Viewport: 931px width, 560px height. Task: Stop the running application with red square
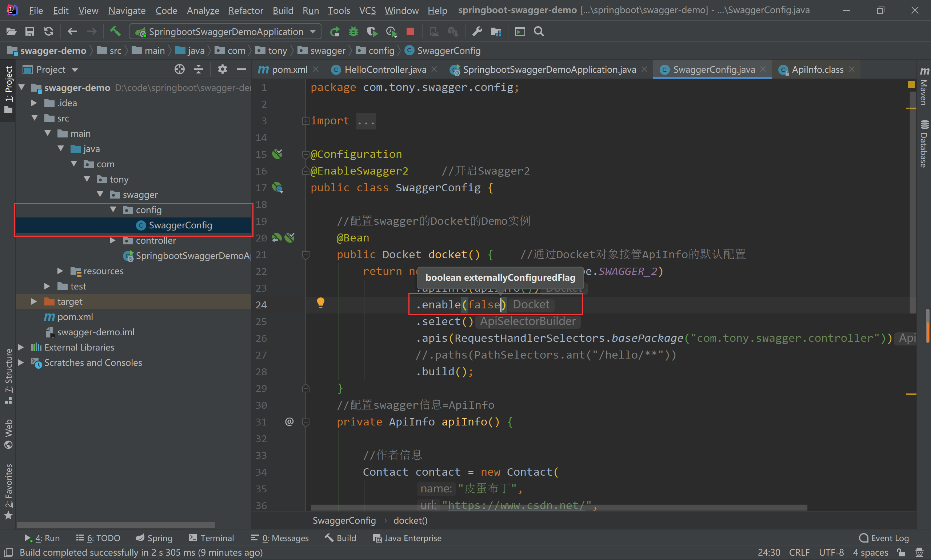(x=410, y=31)
